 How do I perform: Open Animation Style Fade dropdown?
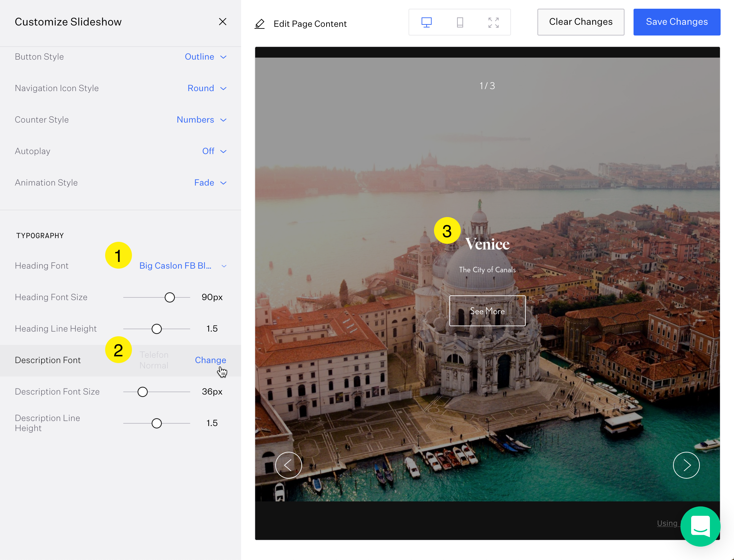[x=210, y=183]
